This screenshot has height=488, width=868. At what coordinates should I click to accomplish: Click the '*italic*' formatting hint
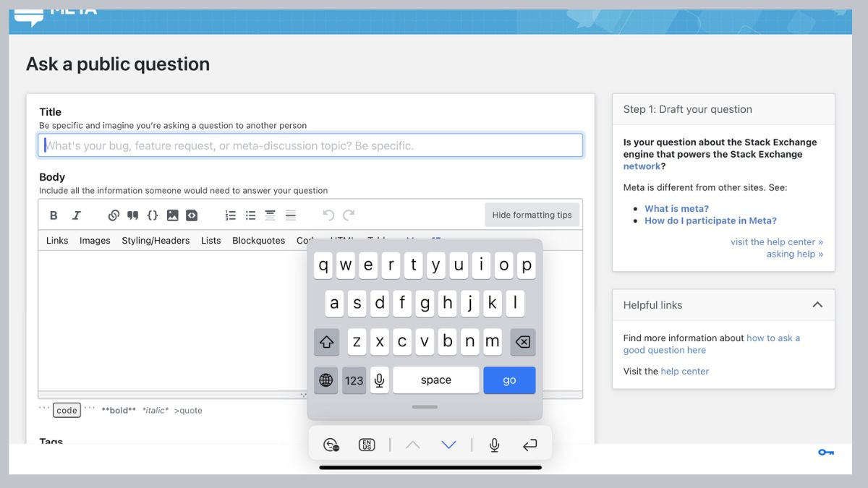(x=156, y=411)
